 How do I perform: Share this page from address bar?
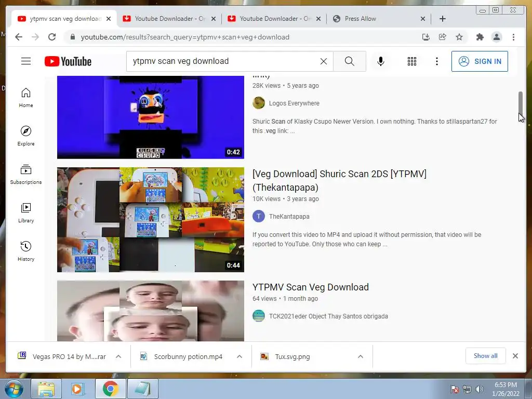click(443, 37)
